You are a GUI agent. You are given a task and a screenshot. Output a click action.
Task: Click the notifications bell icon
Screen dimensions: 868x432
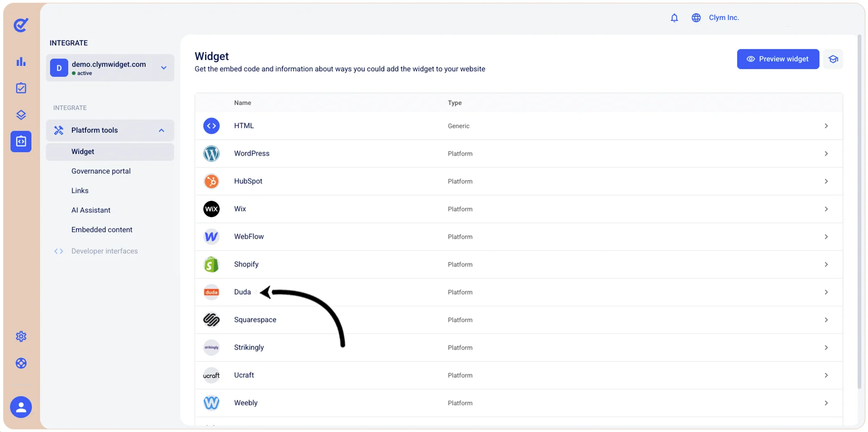pos(674,18)
